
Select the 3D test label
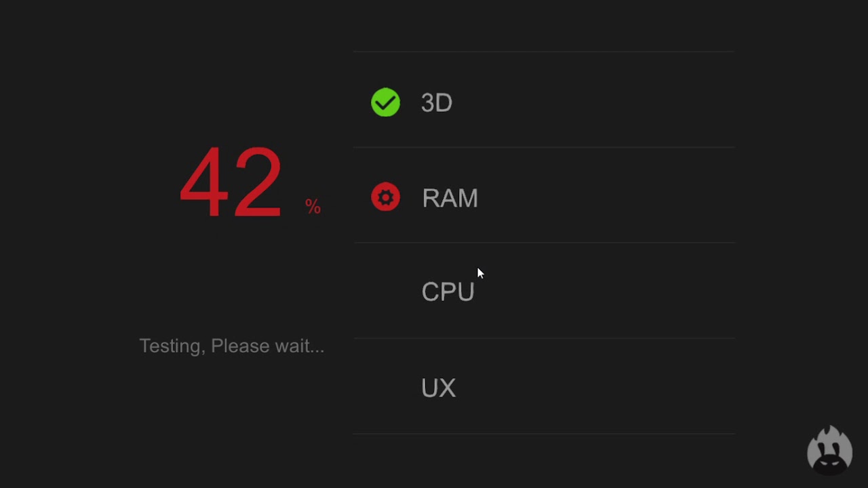[x=436, y=103]
